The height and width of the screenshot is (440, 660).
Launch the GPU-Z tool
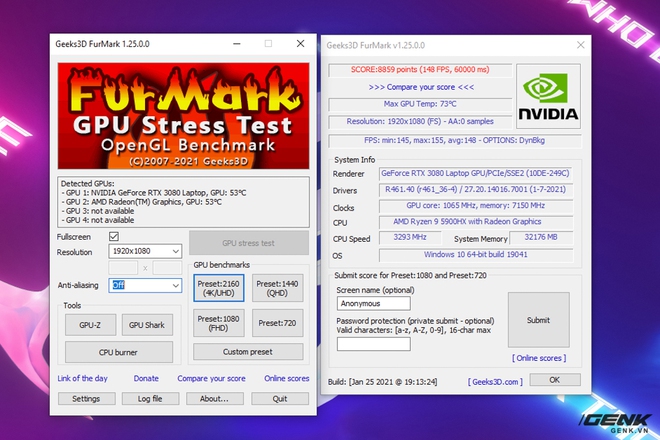point(90,325)
